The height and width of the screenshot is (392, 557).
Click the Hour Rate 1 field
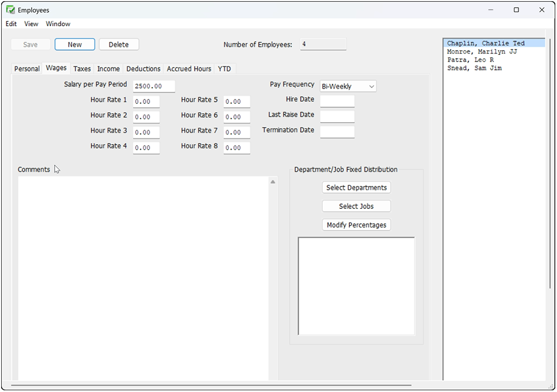click(146, 102)
